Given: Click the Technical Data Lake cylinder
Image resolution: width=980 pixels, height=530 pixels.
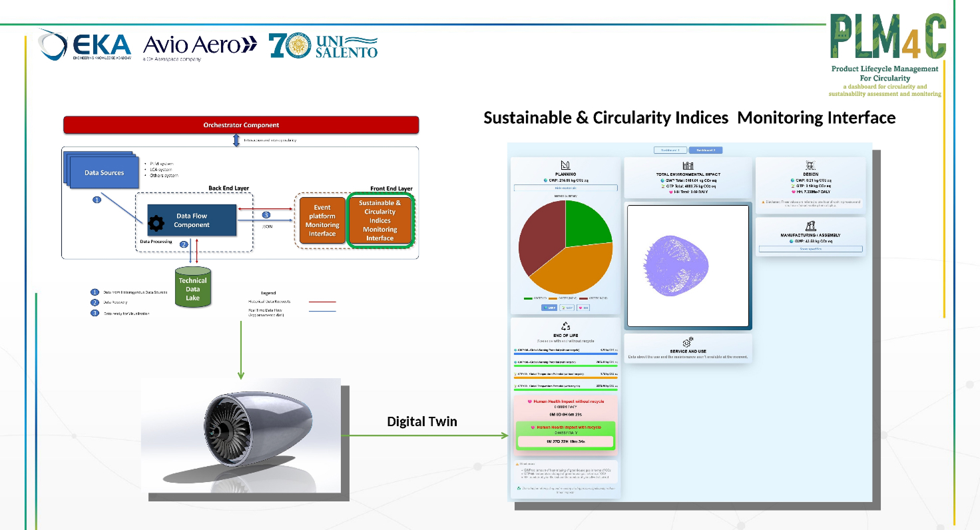Looking at the screenshot, I should [193, 287].
